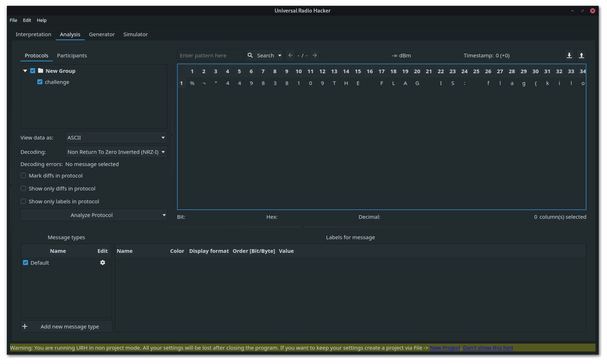This screenshot has width=607, height=364.
Task: Open the Participants tab
Action: (72, 56)
